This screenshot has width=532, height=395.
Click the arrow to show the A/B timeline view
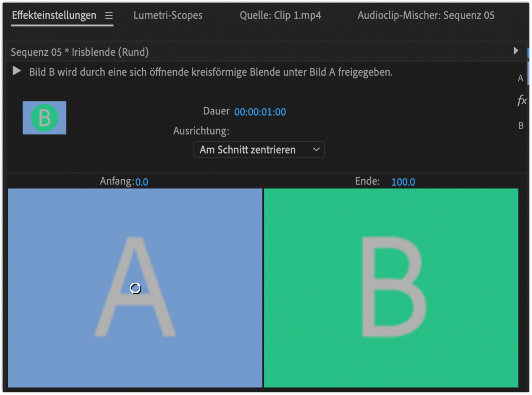coord(516,51)
